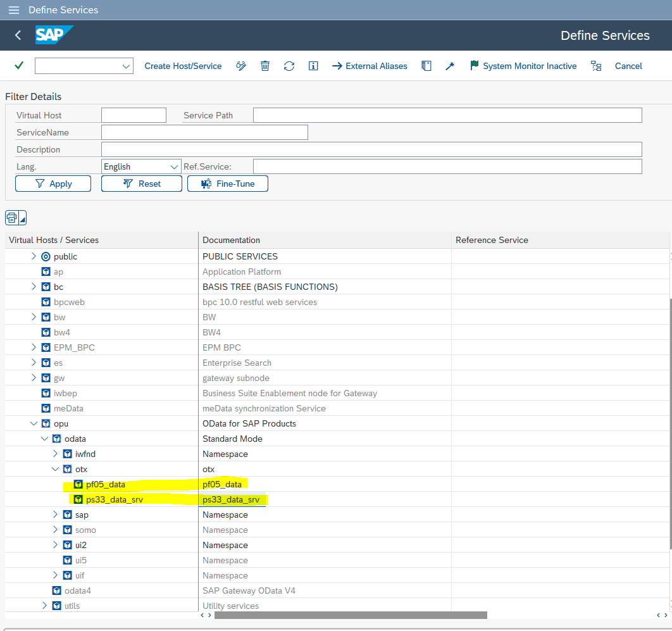Click Cancel in the toolbar
Image resolution: width=672 pixels, height=631 pixels.
click(x=628, y=66)
